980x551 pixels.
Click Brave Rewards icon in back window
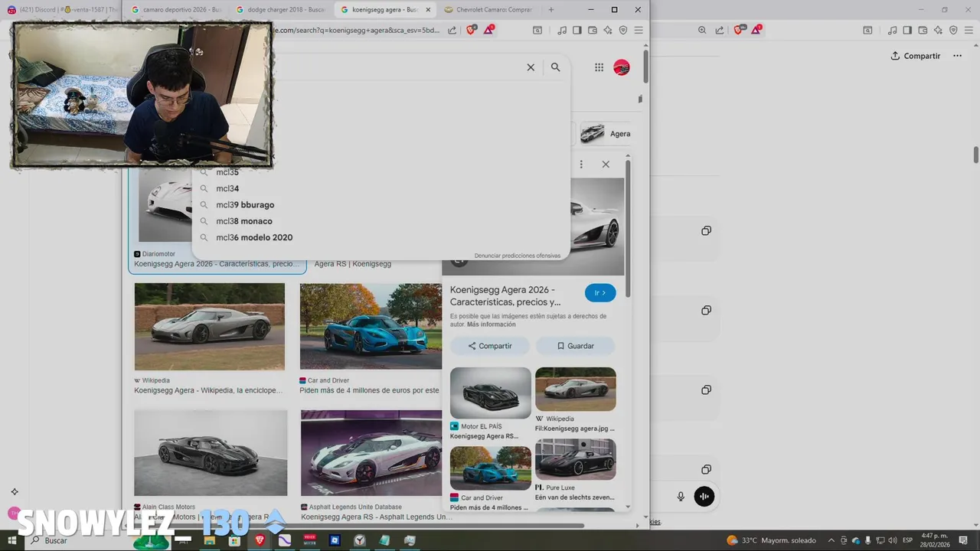click(756, 30)
